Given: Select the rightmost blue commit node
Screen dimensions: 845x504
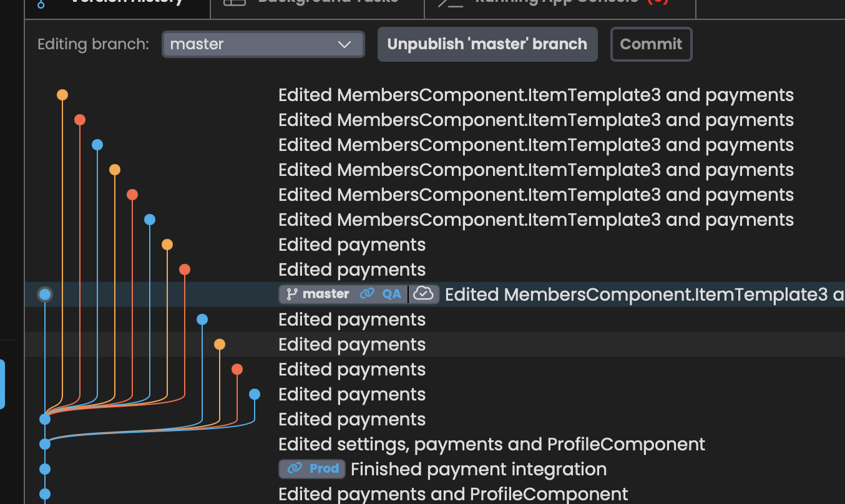Looking at the screenshot, I should (255, 394).
